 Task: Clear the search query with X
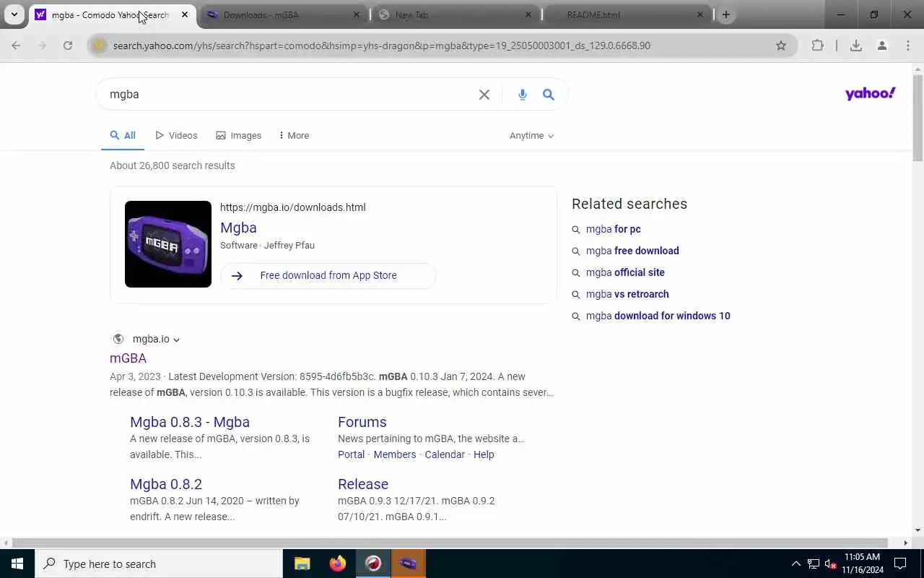click(484, 95)
